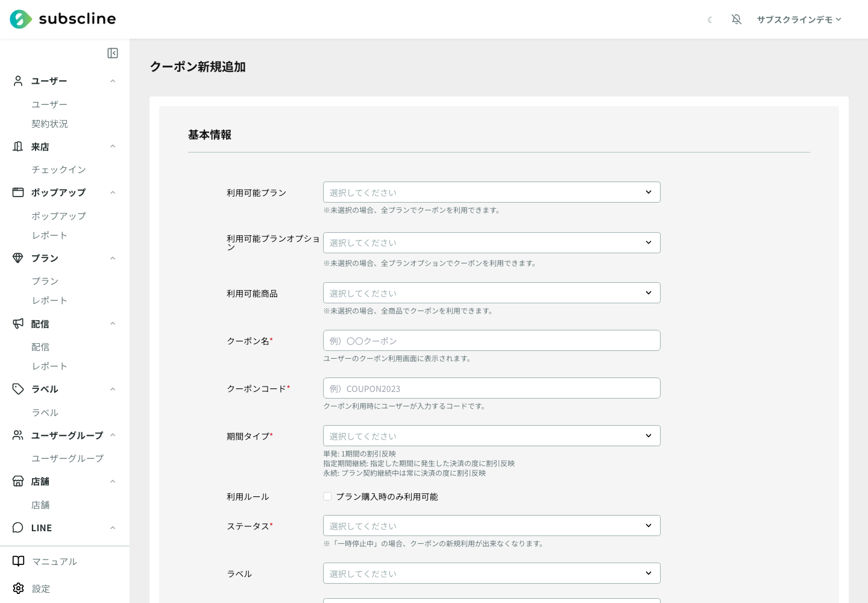Go to ポップアップ submenu item

[58, 216]
